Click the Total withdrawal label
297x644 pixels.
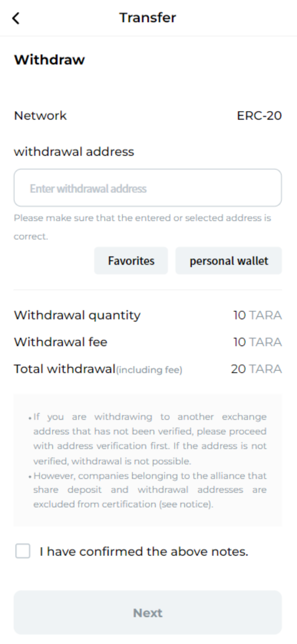coord(64,369)
